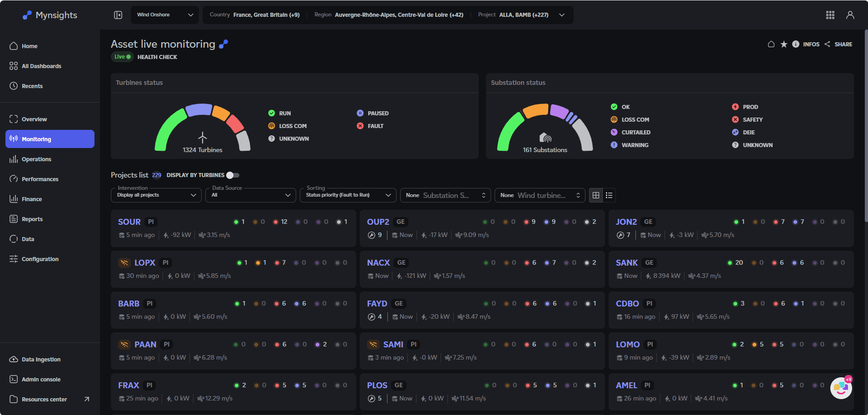Switch projects list to grid view
The width and height of the screenshot is (868, 415).
(596, 195)
